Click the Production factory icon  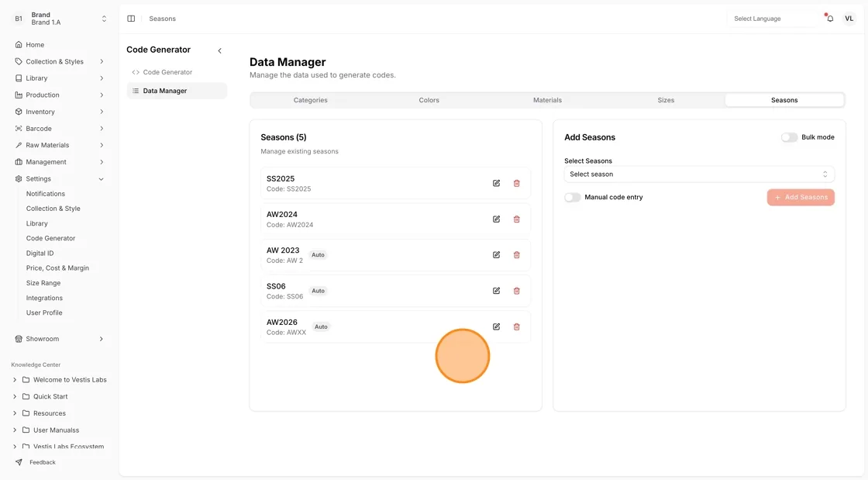[19, 95]
